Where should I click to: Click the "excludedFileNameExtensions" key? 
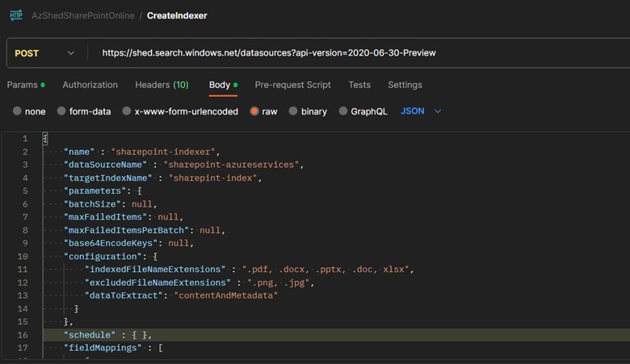click(x=157, y=282)
